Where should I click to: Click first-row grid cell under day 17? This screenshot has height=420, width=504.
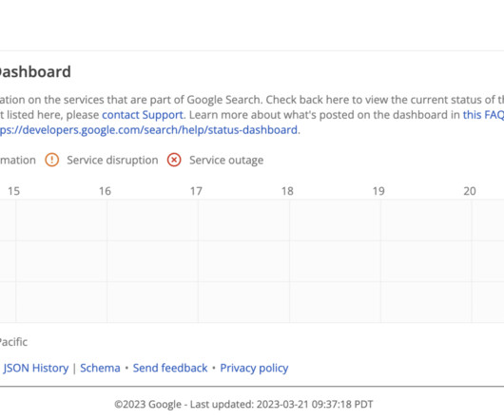(244, 220)
